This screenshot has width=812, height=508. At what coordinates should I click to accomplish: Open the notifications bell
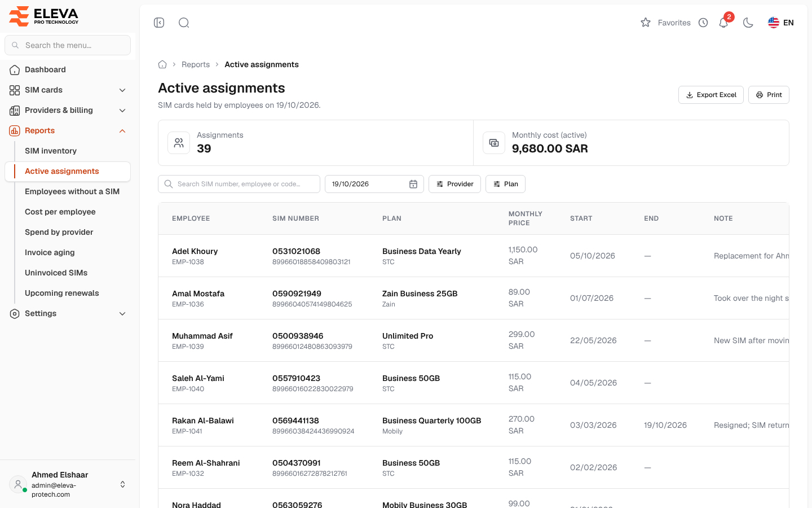723,23
